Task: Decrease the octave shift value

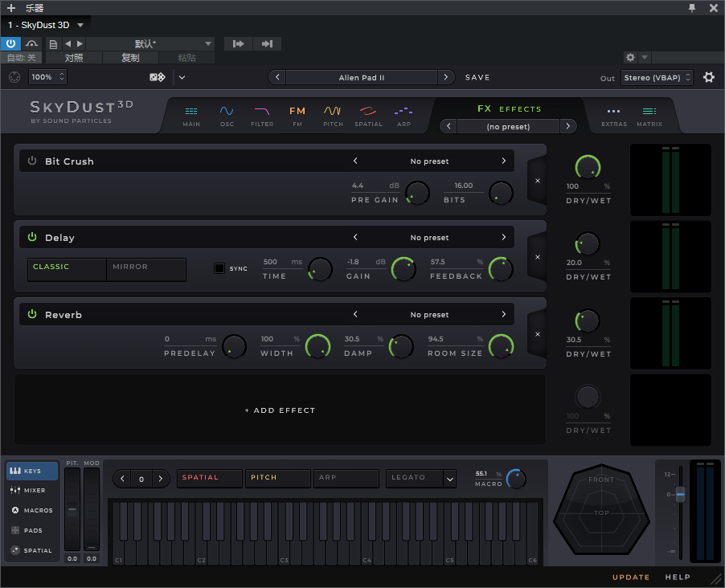Action: (122, 479)
